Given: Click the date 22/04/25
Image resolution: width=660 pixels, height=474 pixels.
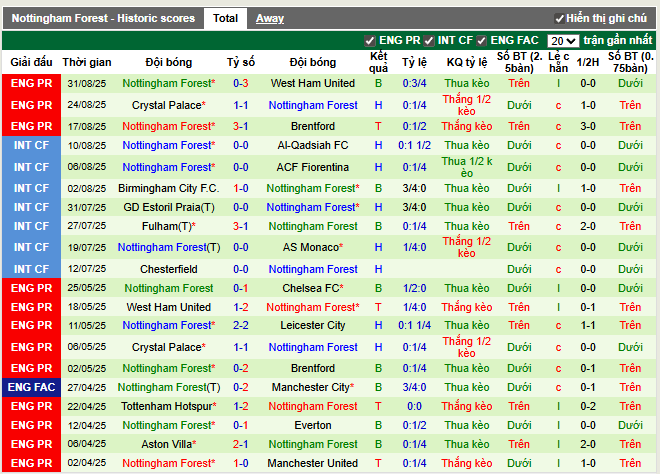Looking at the screenshot, I should click(x=87, y=406).
